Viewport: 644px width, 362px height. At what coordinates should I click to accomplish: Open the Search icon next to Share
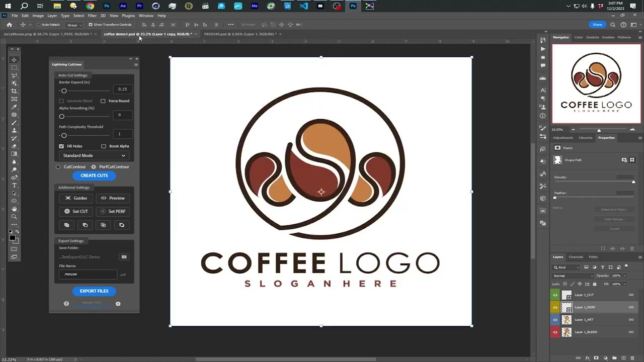pyautogui.click(x=612, y=25)
